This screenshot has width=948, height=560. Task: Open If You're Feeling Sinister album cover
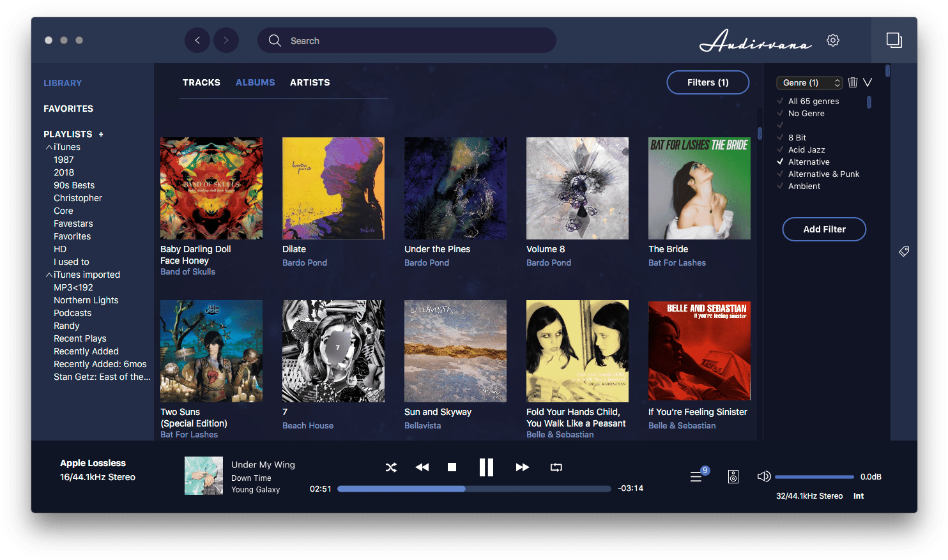click(700, 351)
